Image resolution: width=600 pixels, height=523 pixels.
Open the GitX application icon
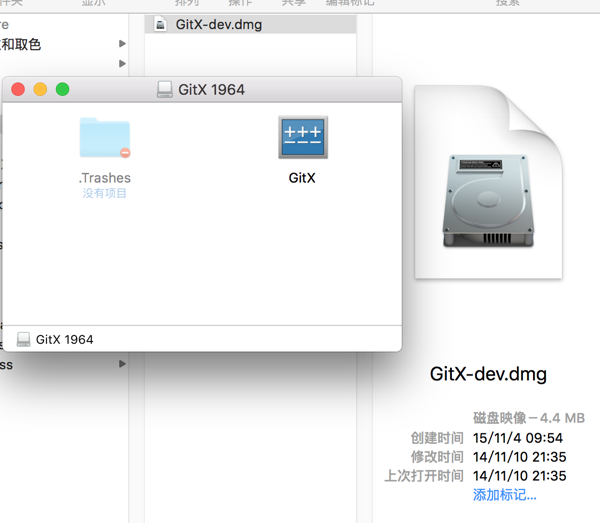click(x=303, y=137)
